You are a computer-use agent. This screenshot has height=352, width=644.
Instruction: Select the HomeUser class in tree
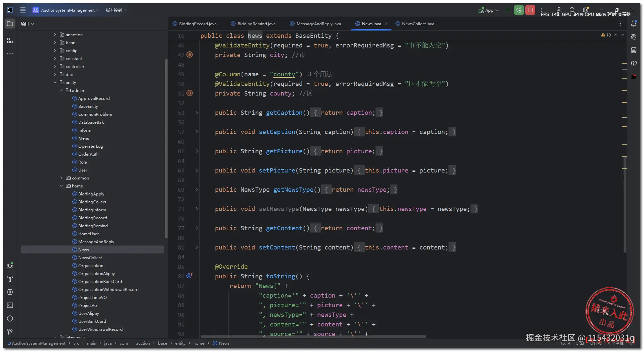click(88, 234)
